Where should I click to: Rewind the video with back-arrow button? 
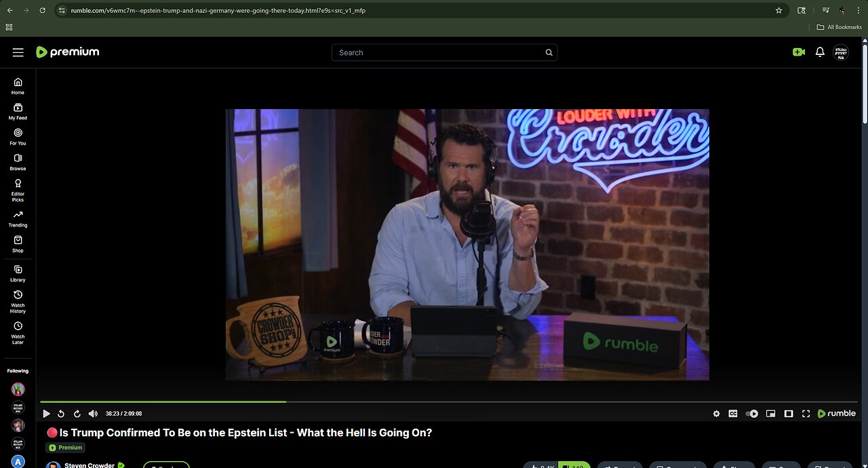[x=61, y=414]
